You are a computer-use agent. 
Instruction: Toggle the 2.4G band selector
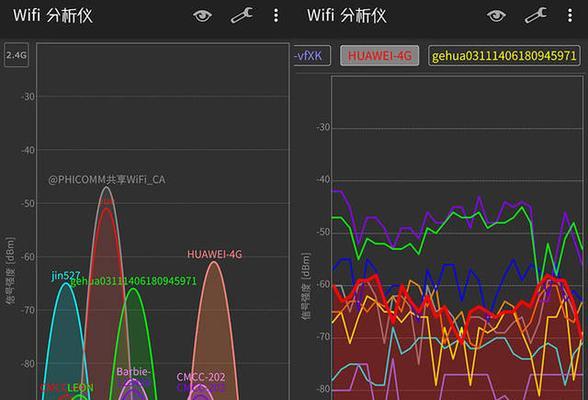tap(16, 55)
